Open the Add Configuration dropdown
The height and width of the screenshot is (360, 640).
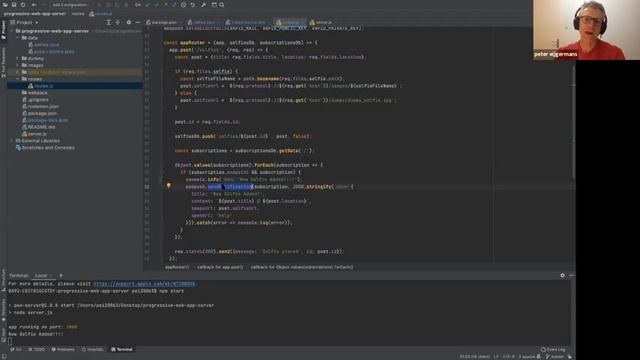point(70,5)
